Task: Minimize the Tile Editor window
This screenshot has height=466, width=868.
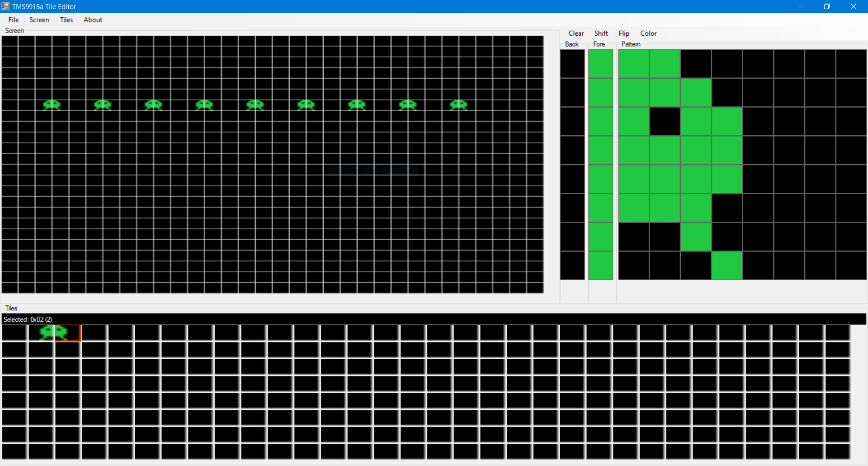Action: pos(801,6)
